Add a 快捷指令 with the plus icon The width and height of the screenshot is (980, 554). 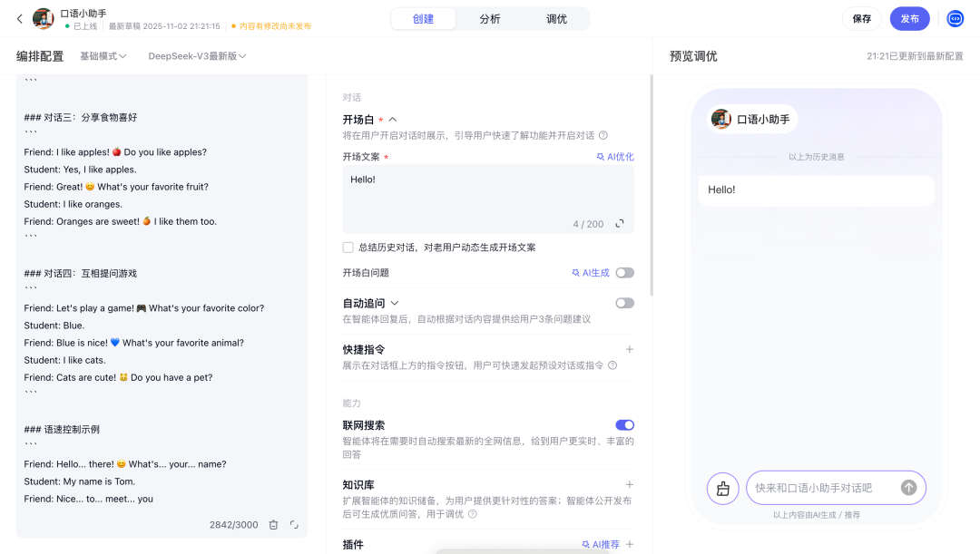630,349
